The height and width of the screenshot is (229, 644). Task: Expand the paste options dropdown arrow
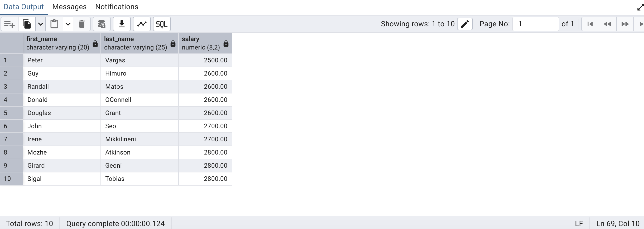[x=68, y=24]
